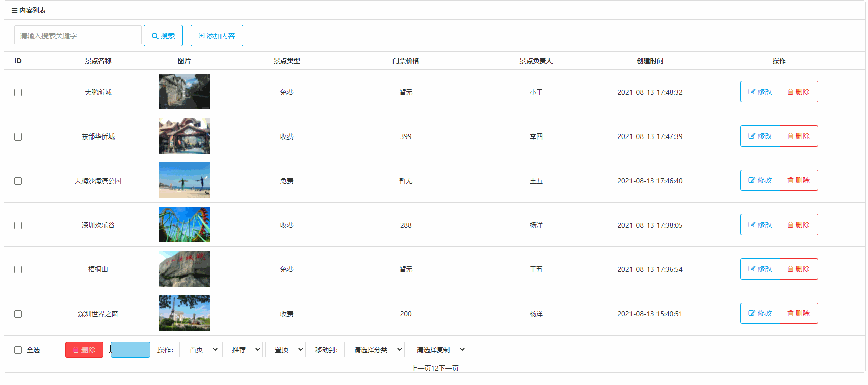Click the red bulk 删除 button
This screenshot has width=868, height=385.
pos(84,350)
